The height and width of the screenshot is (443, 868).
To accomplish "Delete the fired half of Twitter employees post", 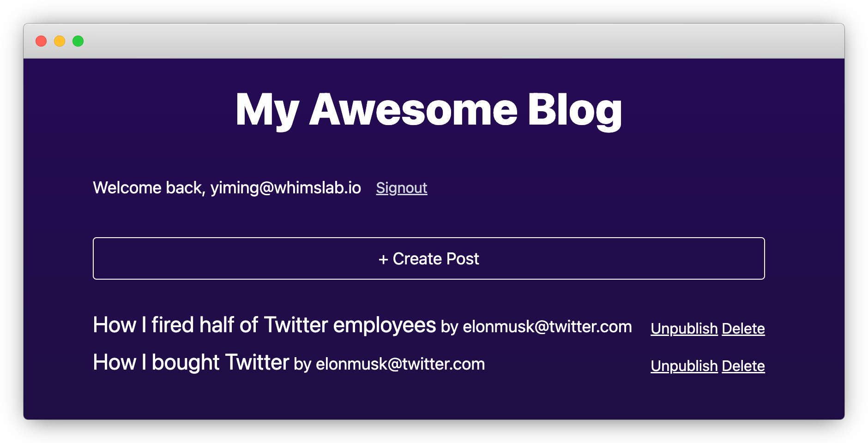I will [743, 329].
